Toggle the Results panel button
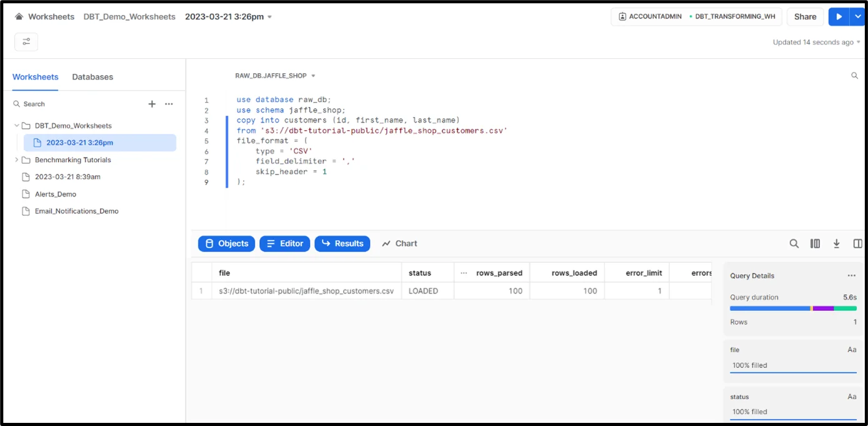This screenshot has width=868, height=426. click(342, 244)
